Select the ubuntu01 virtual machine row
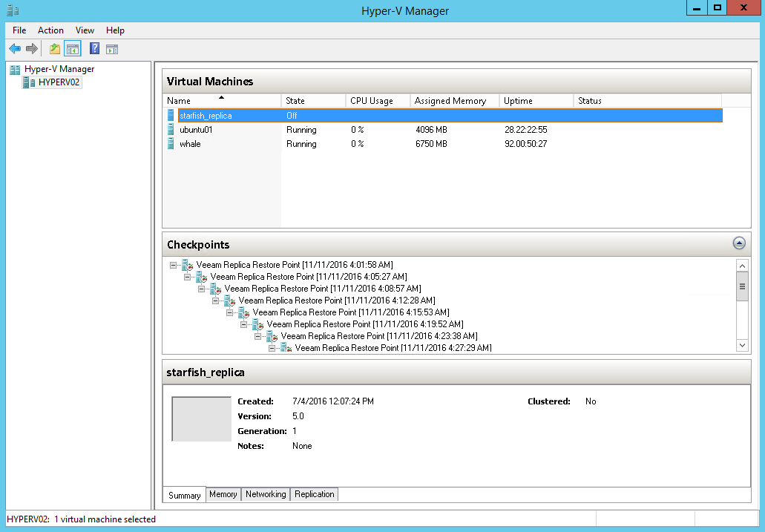Viewport: 765px width, 532px height. [x=444, y=129]
